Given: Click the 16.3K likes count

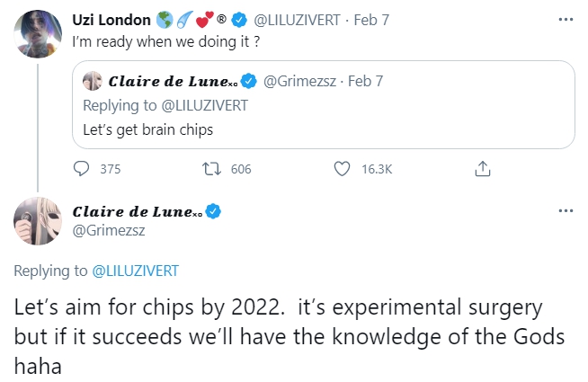Looking at the screenshot, I should coord(376,169).
